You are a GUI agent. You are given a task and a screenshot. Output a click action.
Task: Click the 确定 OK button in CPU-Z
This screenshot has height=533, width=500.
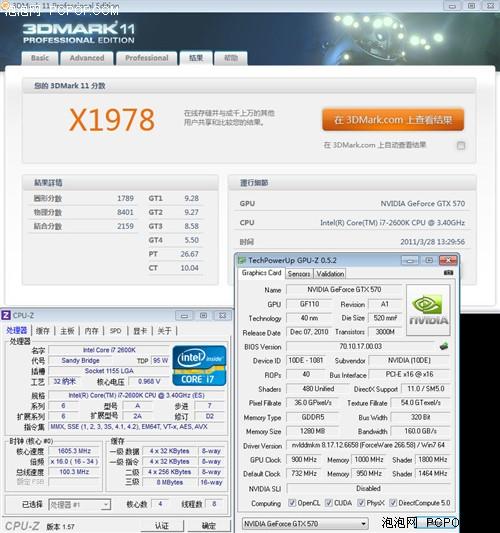(x=208, y=526)
